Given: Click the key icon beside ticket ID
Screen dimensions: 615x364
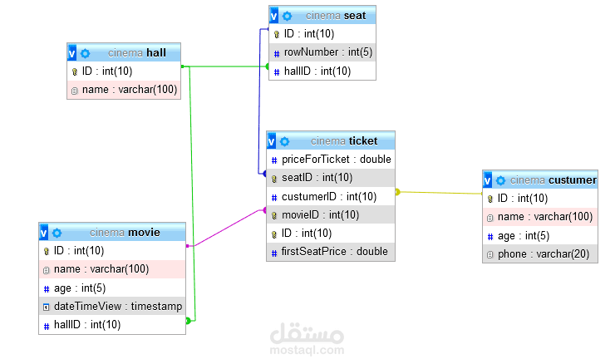Looking at the screenshot, I should [274, 234].
